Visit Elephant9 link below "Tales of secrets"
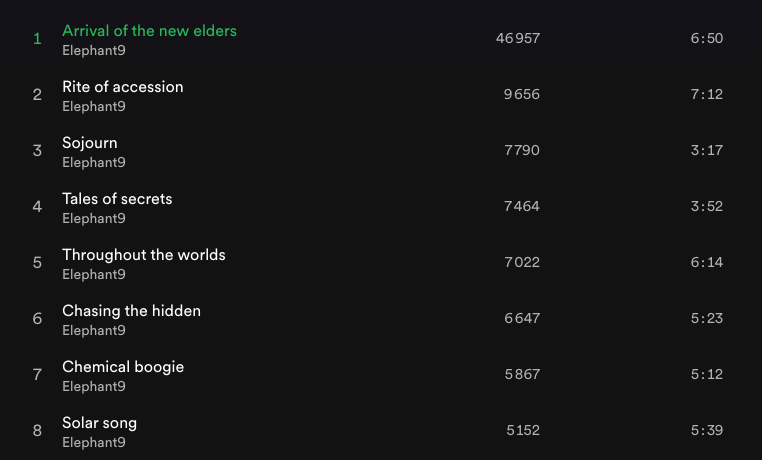Image resolution: width=762 pixels, height=460 pixels. point(94,218)
